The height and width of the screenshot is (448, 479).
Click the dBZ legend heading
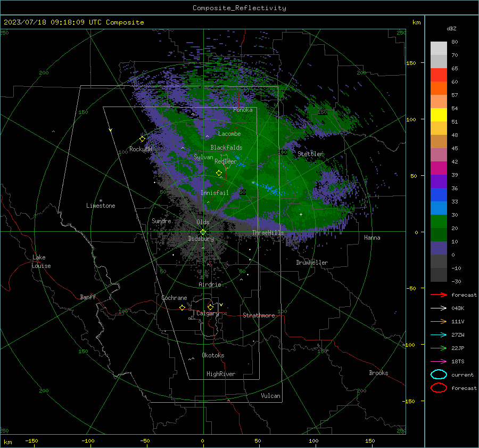(451, 28)
